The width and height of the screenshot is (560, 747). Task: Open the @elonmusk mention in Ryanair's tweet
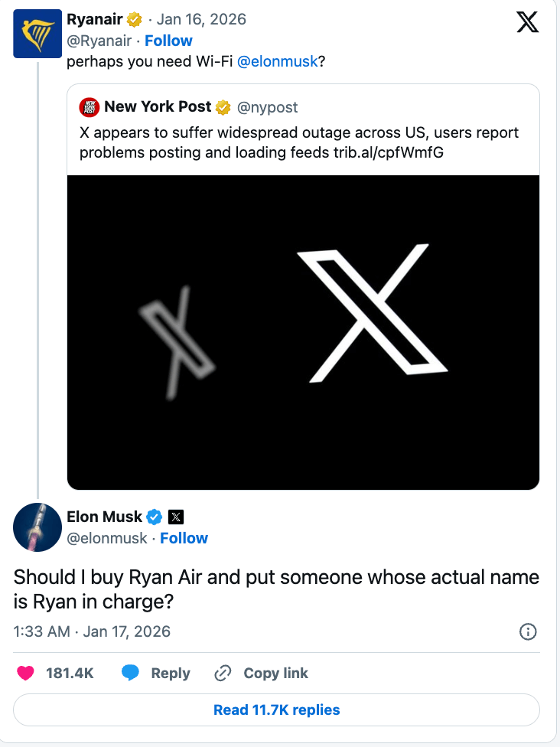[x=277, y=62]
